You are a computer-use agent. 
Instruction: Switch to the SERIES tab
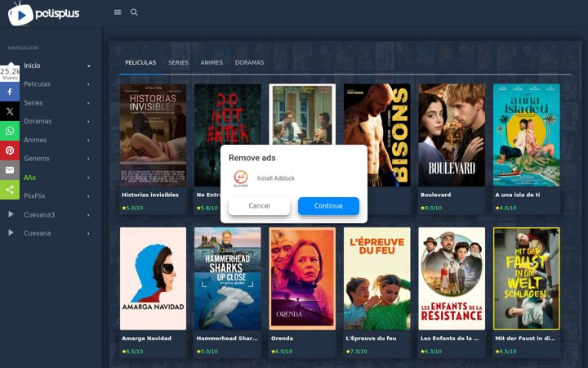click(x=178, y=63)
